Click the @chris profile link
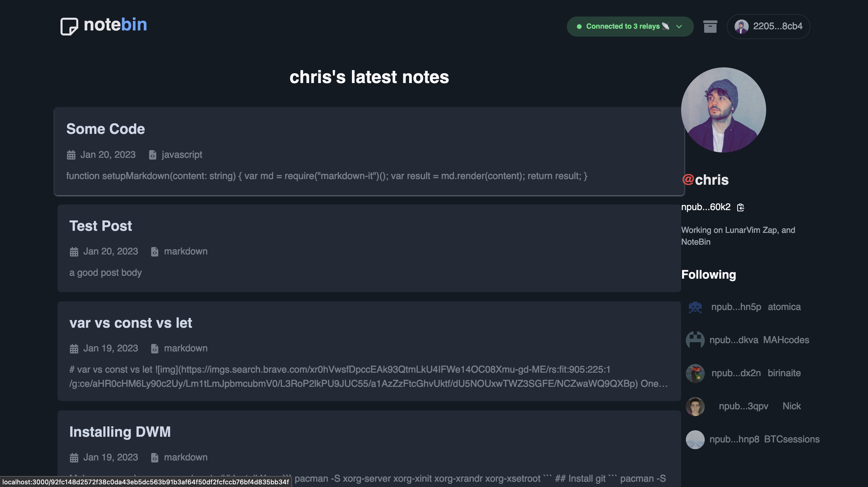Screen dimensions: 868x487 click(706, 180)
